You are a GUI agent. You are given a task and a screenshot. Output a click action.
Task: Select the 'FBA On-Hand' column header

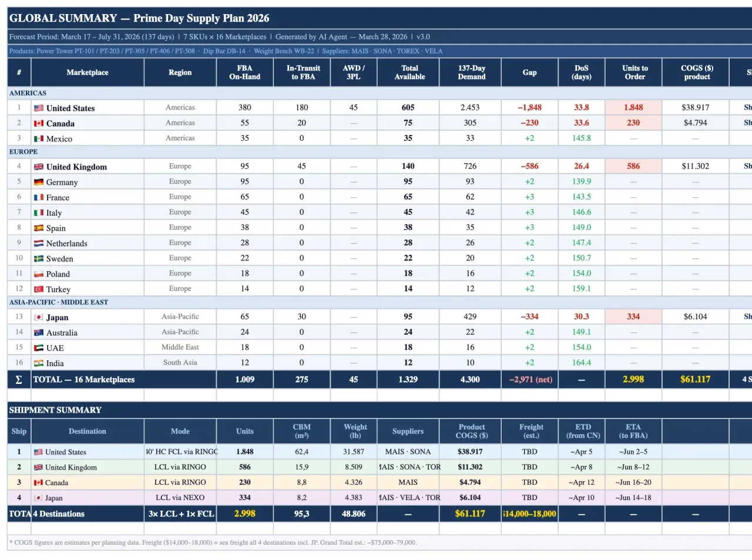click(245, 73)
